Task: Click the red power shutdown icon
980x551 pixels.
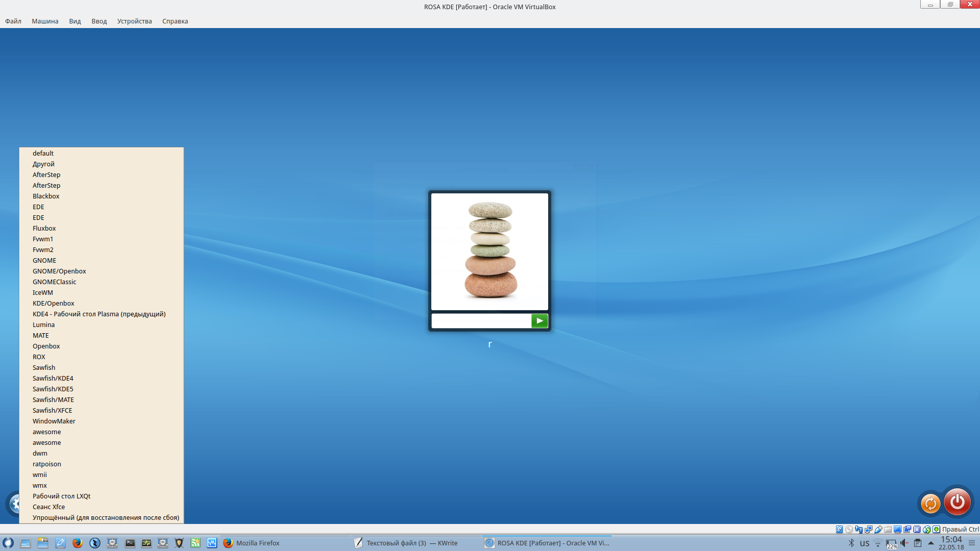Action: tap(957, 502)
